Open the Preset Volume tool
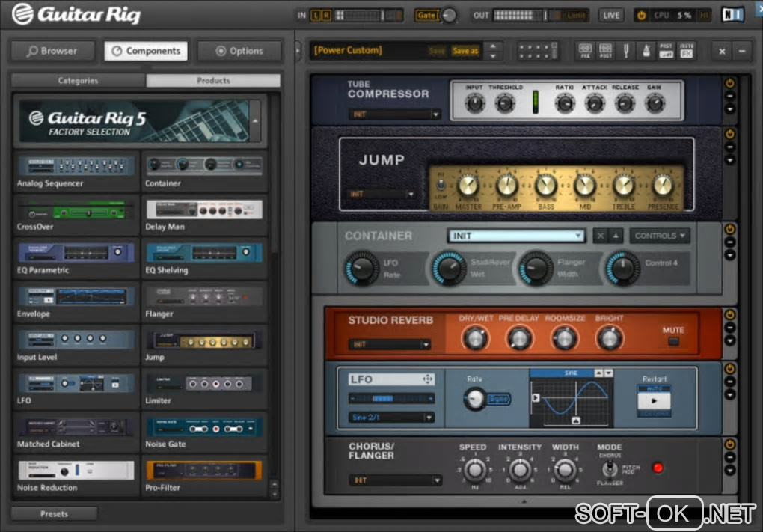This screenshot has width=763, height=532. click(667, 51)
